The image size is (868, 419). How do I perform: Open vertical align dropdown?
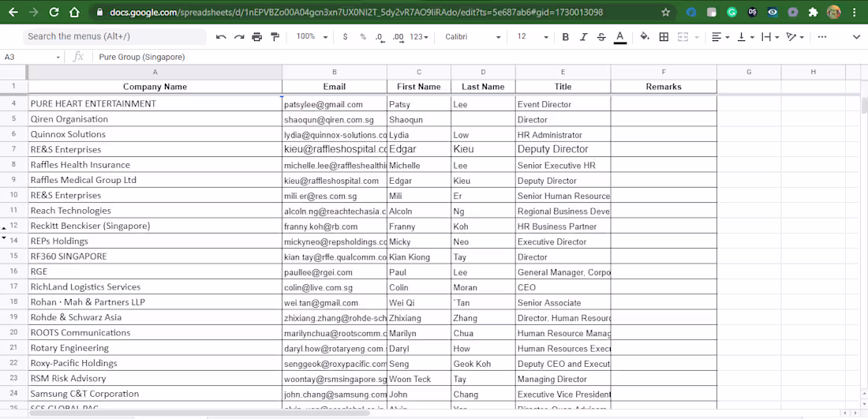point(746,36)
